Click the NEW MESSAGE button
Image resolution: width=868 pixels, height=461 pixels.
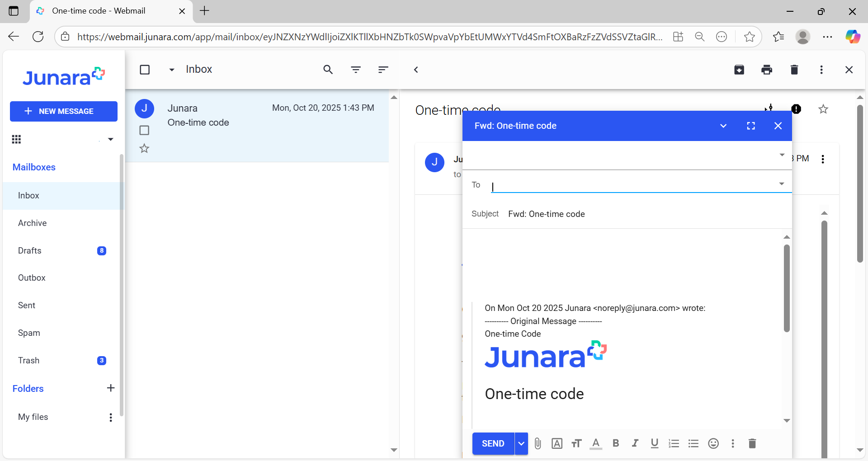[64, 111]
